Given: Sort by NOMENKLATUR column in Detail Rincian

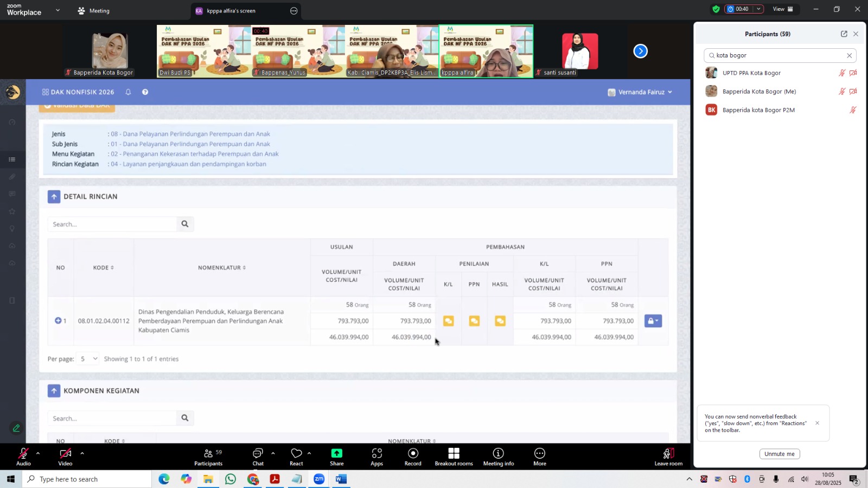Looking at the screenshot, I should (222, 267).
